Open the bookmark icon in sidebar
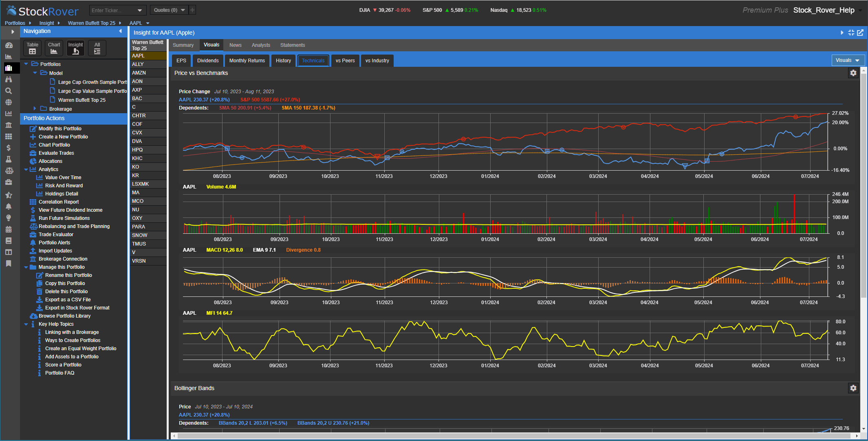The height and width of the screenshot is (441, 868). coord(9,263)
